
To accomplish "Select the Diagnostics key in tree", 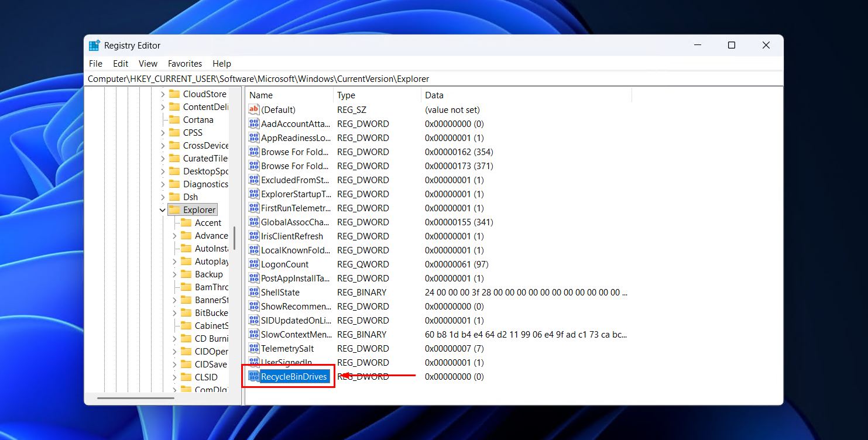I will 205,184.
